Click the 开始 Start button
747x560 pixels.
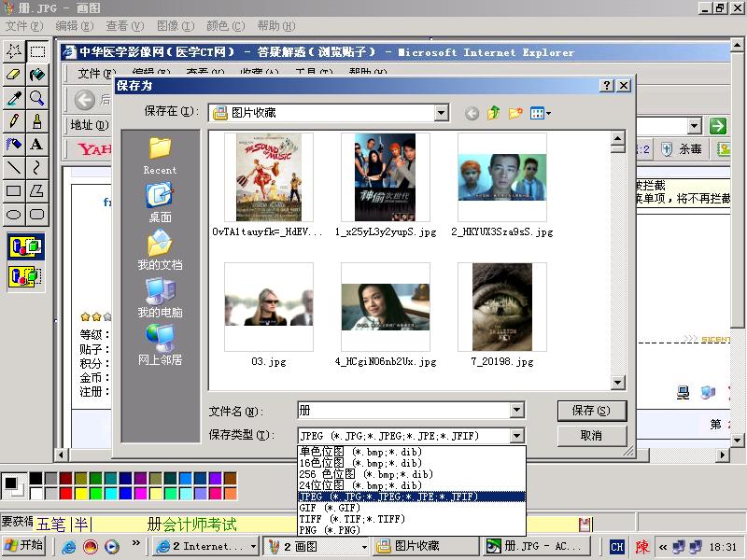(24, 546)
